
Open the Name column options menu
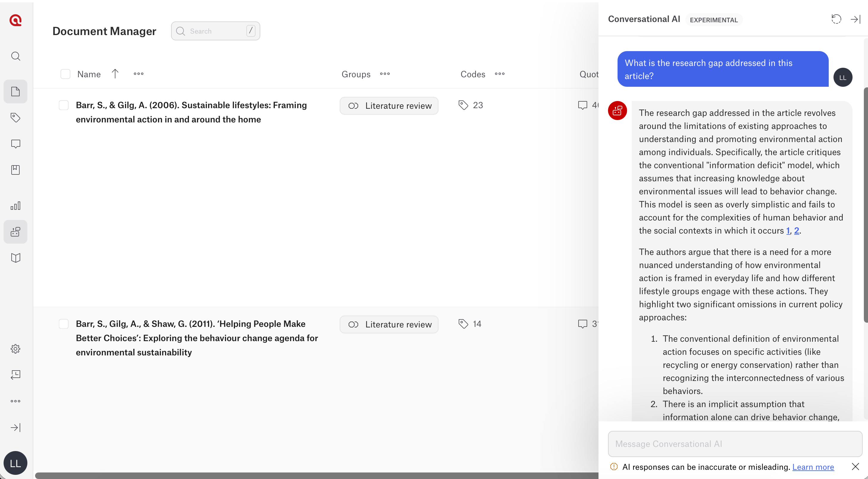(139, 74)
